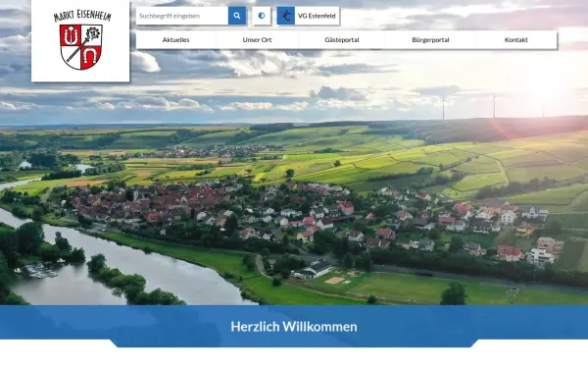Open the Gästeportal menu
Image resolution: width=588 pixels, height=368 pixels.
tap(342, 40)
